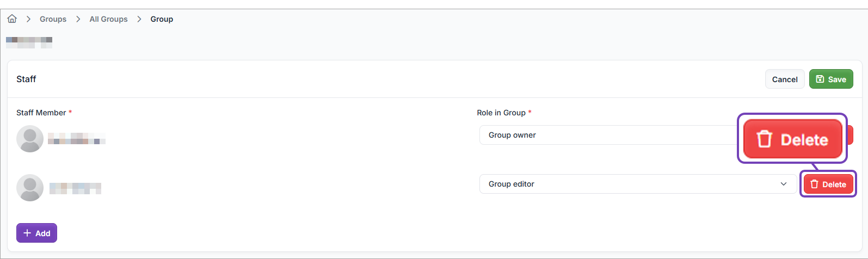Click the blurred group title below the breadcrumb

point(29,42)
